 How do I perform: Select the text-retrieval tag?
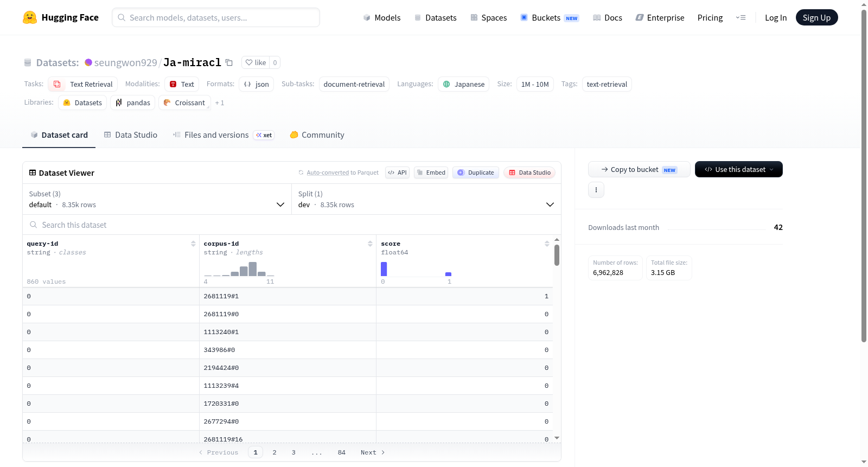tap(607, 84)
